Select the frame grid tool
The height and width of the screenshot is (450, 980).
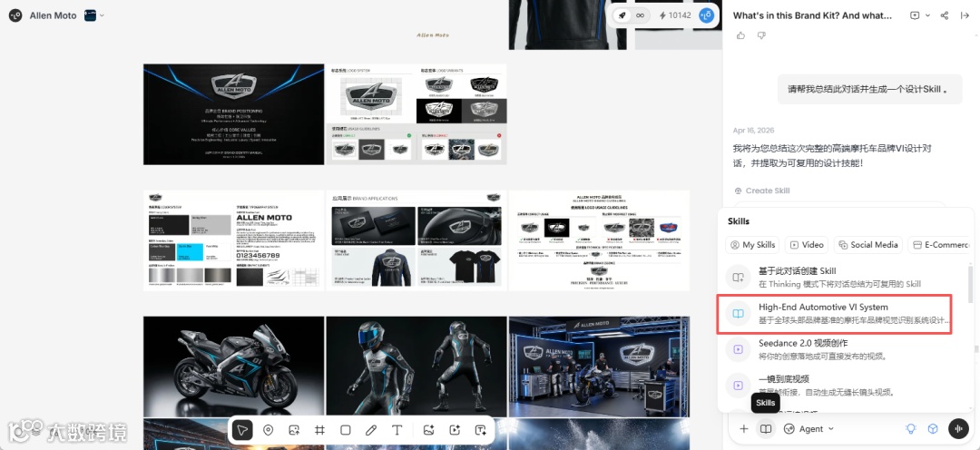(319, 430)
